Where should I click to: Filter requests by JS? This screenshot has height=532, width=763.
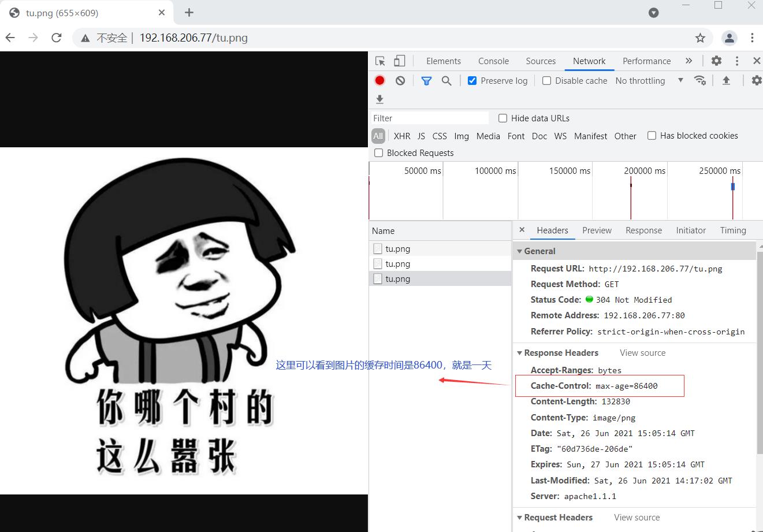pyautogui.click(x=421, y=136)
